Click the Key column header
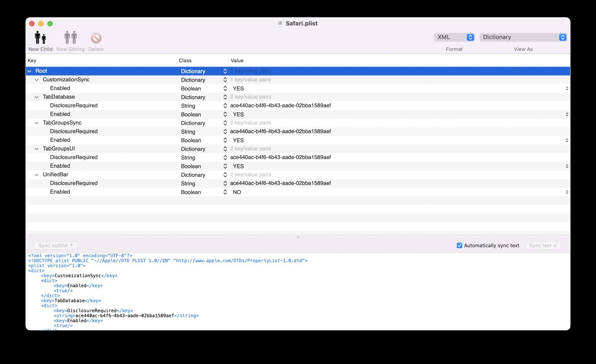 tap(32, 60)
